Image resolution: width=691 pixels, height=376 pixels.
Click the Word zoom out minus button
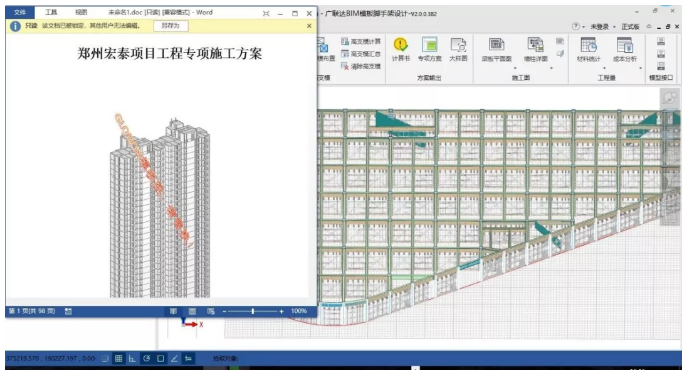[224, 311]
